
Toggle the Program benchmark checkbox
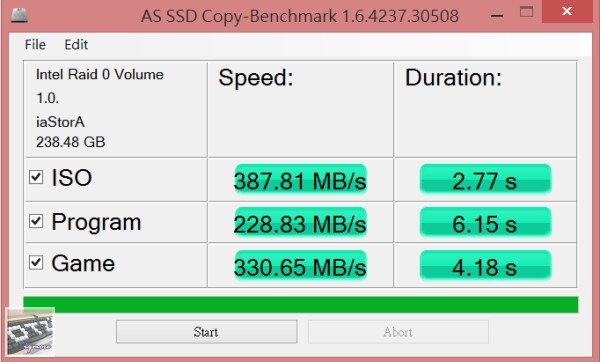tap(36, 221)
